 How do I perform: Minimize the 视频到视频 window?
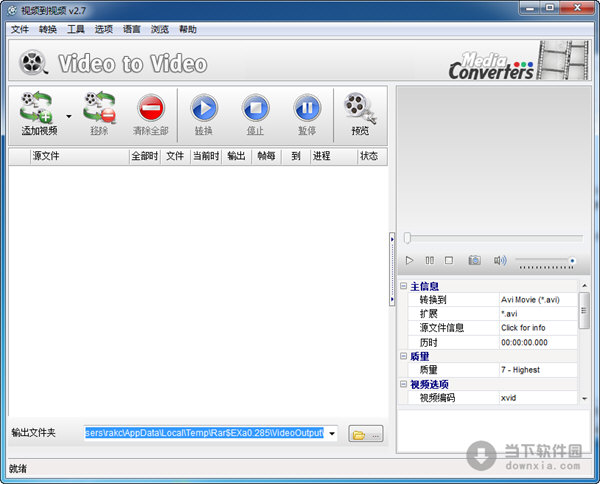[x=530, y=8]
